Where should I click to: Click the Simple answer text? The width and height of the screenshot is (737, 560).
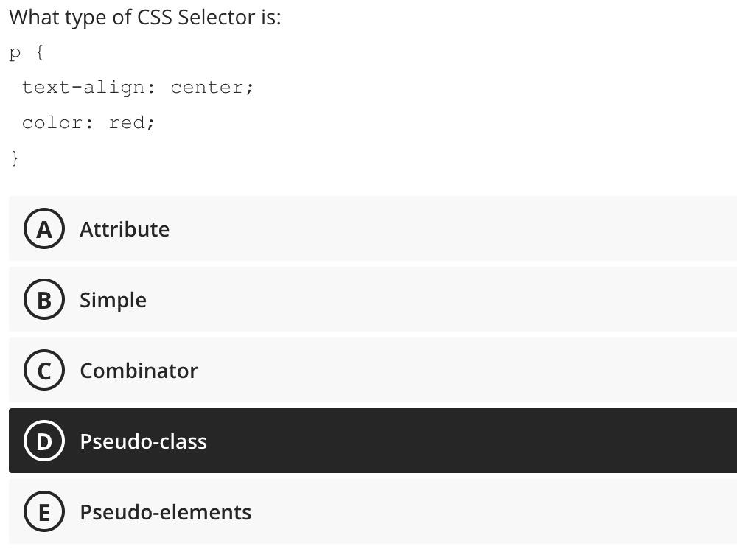(113, 299)
